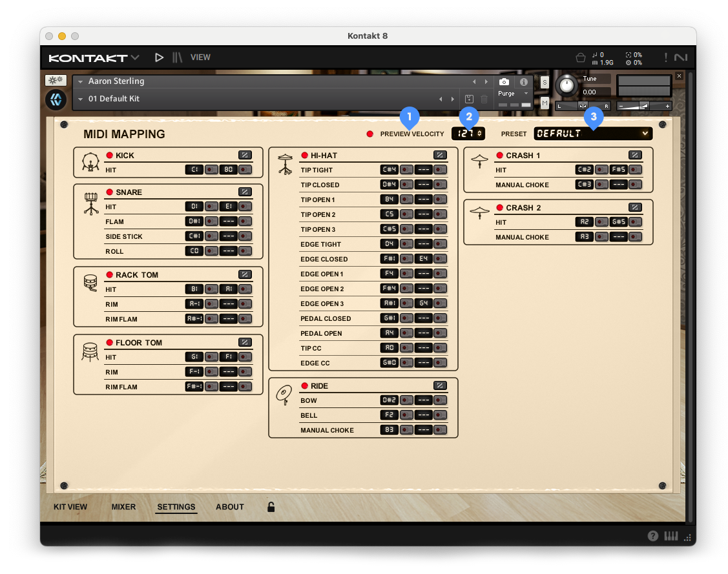The height and width of the screenshot is (574, 728).
Task: Click the camera snapshot icon
Action: (504, 82)
